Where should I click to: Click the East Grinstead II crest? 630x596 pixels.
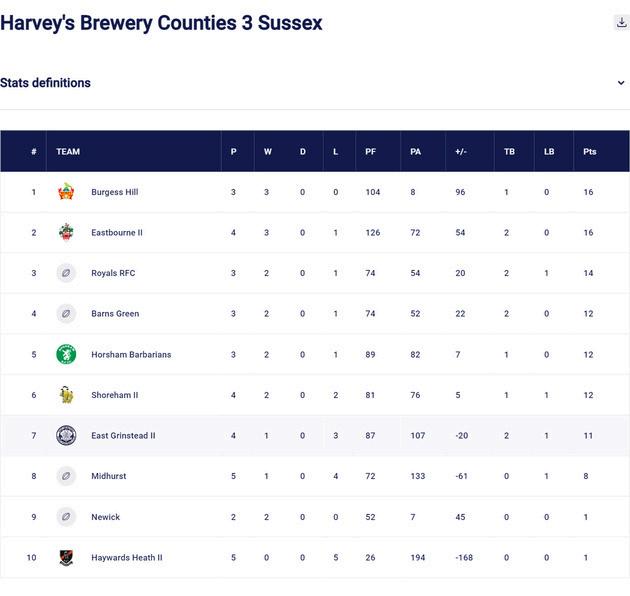pos(66,436)
